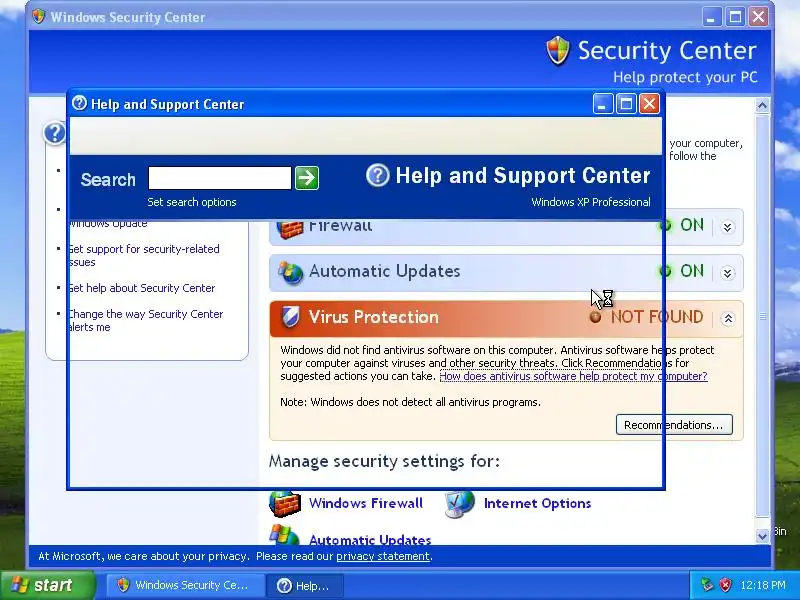800x600 pixels.
Task: Minimize the Help and Support Center window
Action: 603,104
